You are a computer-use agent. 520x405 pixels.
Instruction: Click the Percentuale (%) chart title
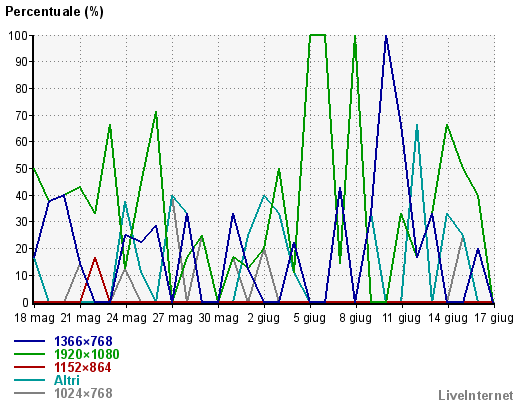pos(54,12)
